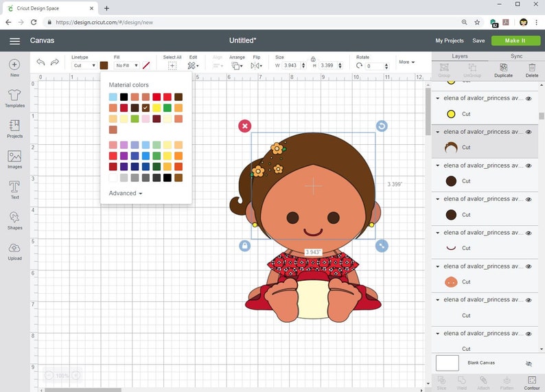Open the More dropdown

406,62
